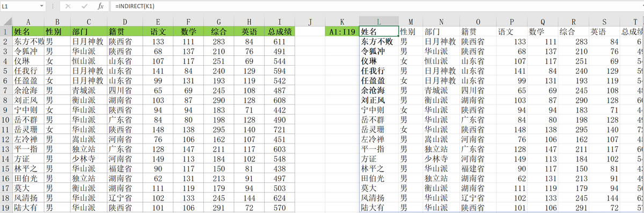
Task: Click cell C7 青城派 in left table
Action: pyautogui.click(x=89, y=90)
